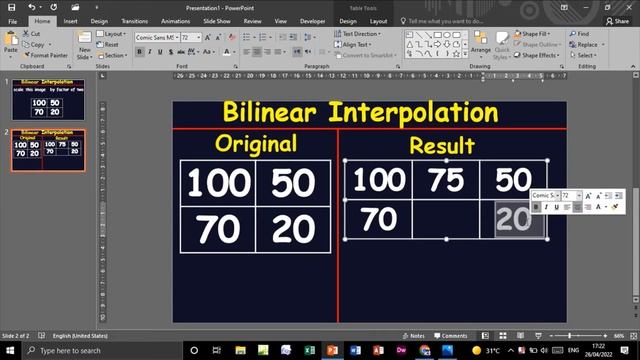Select the Oval shape in the gallery

447,35
